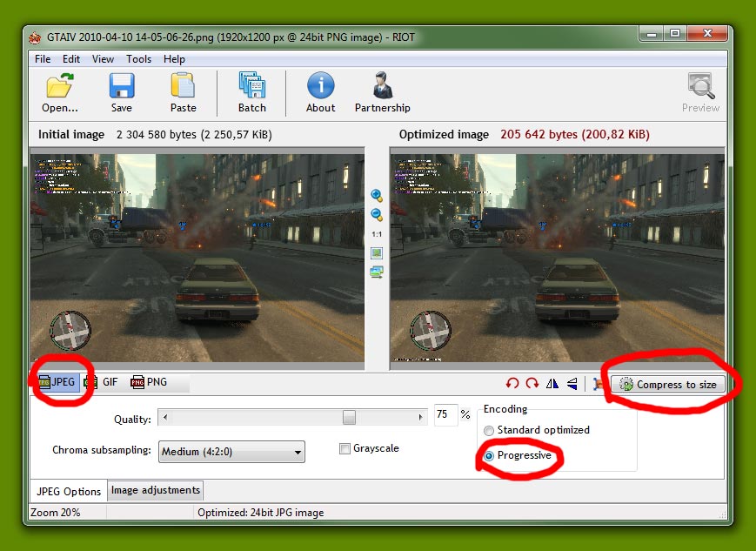
Task: Click the initial image preview
Action: point(197,259)
